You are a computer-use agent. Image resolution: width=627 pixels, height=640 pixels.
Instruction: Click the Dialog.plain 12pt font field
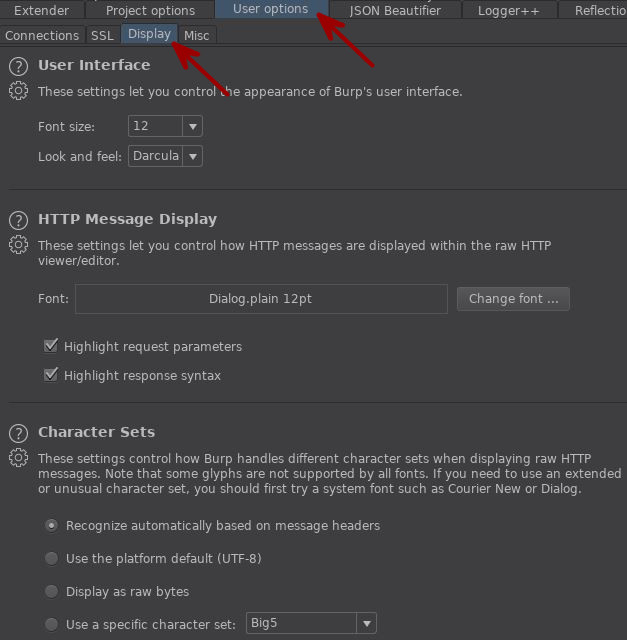point(261,299)
